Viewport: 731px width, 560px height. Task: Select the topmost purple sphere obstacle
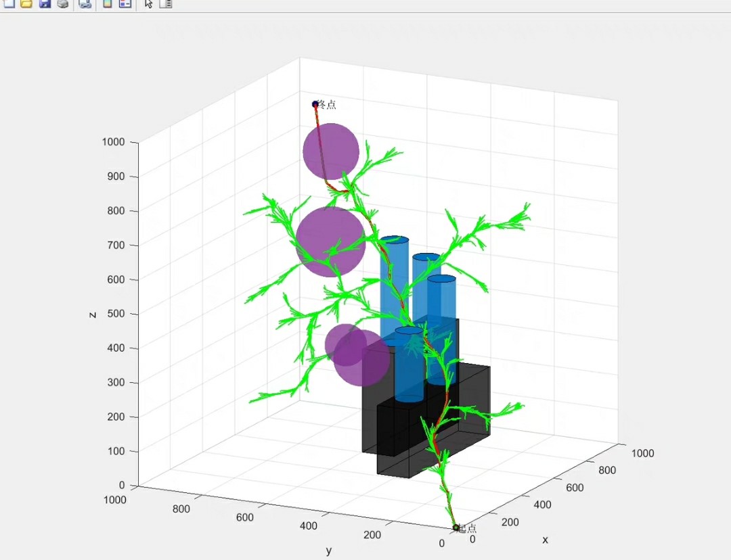[331, 151]
